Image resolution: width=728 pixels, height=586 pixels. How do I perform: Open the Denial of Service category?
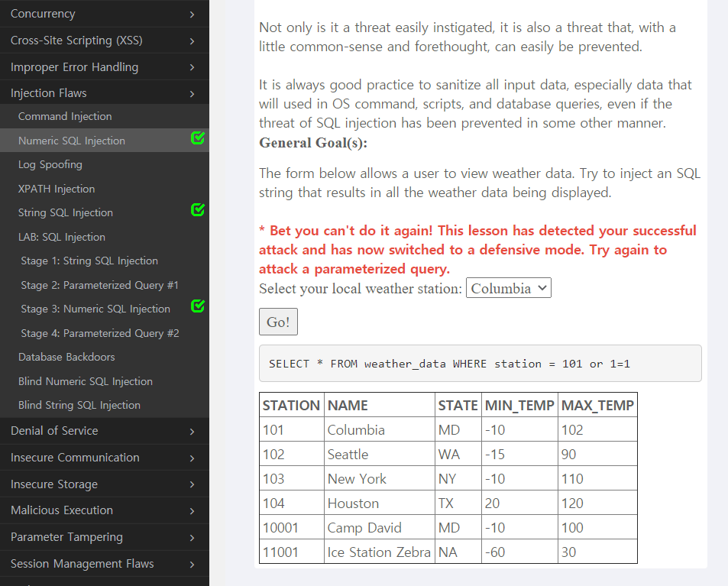click(105, 430)
